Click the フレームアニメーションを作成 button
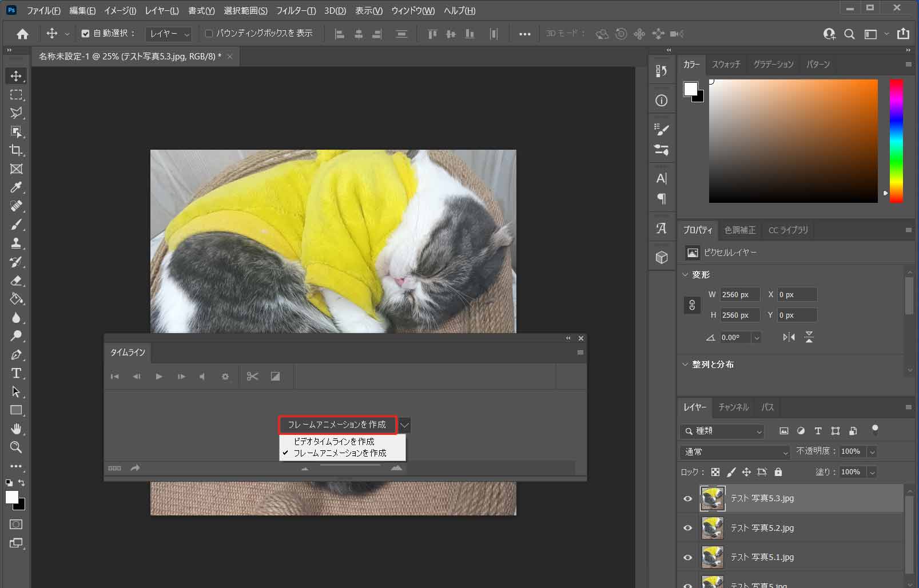Viewport: 919px width, 588px height. 337,425
